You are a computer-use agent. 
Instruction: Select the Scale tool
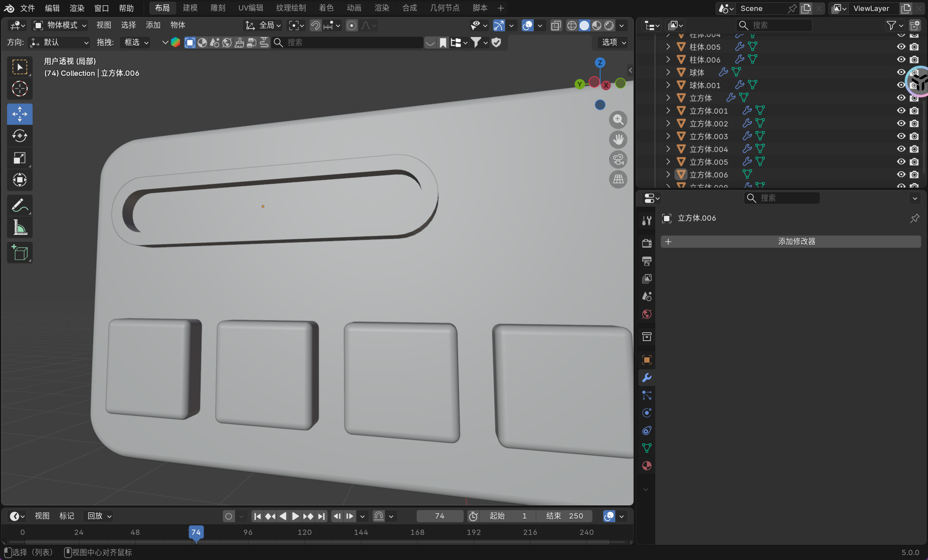pyautogui.click(x=19, y=158)
